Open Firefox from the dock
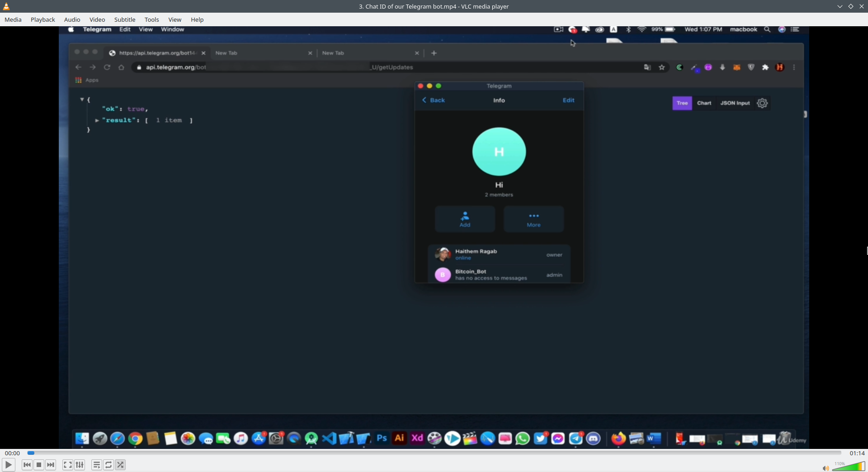The image size is (868, 472). tap(618, 438)
